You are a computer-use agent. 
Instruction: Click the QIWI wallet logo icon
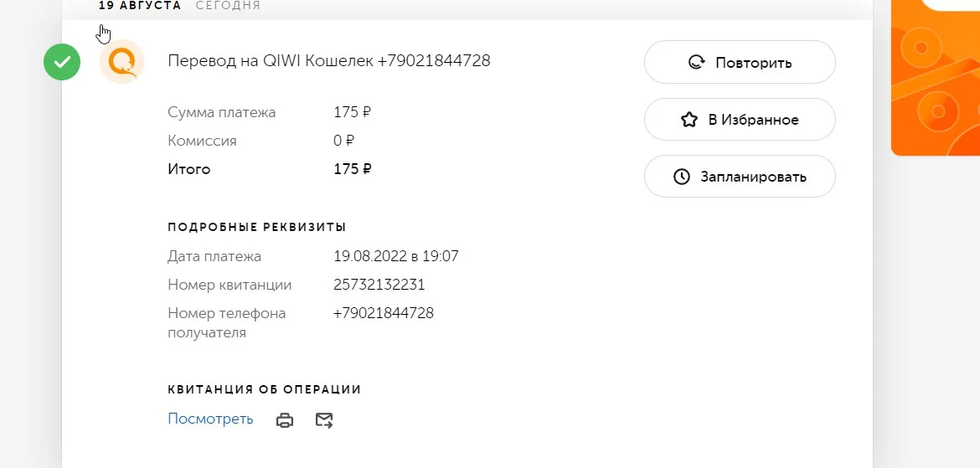pyautogui.click(x=122, y=62)
